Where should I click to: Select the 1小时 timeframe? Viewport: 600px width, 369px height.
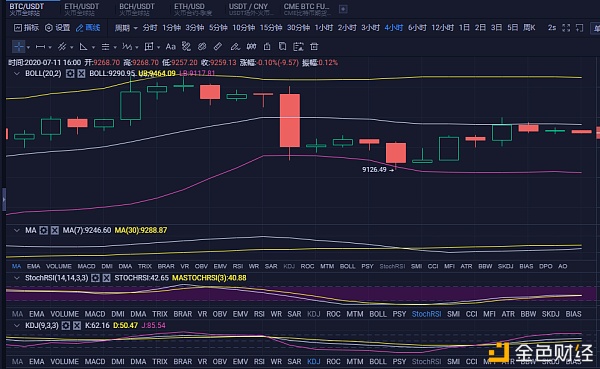click(x=324, y=28)
